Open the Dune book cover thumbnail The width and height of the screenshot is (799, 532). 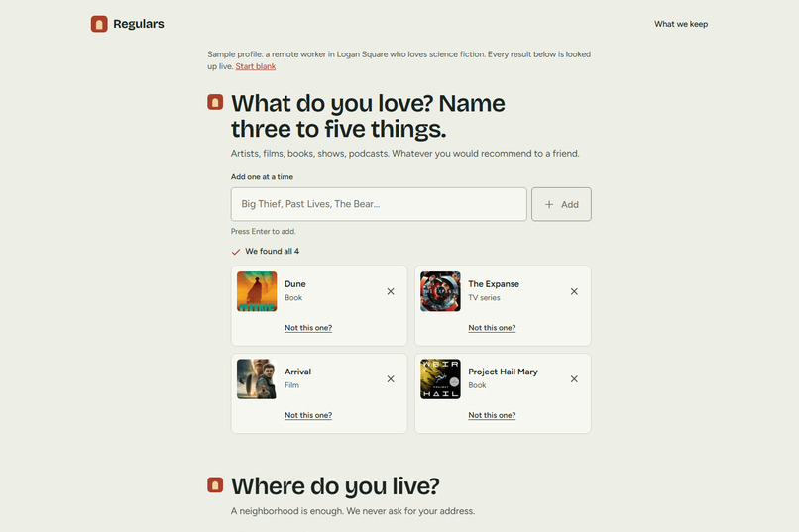(x=257, y=291)
